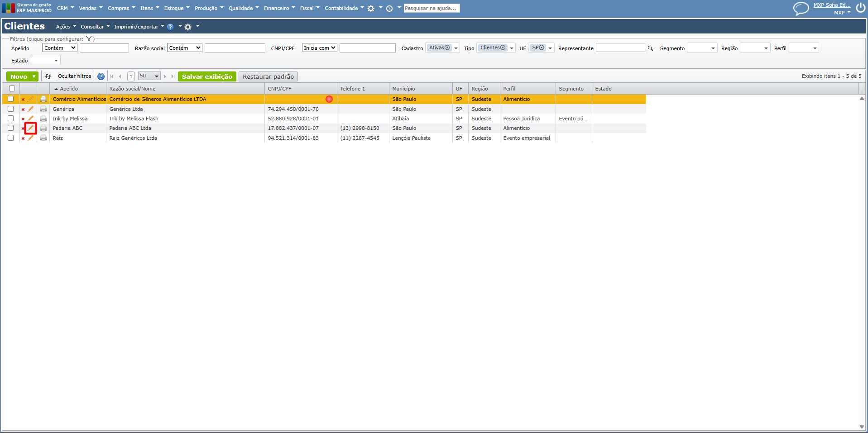Edit the Ink by Melissa client
The image size is (868, 433).
[x=31, y=119]
